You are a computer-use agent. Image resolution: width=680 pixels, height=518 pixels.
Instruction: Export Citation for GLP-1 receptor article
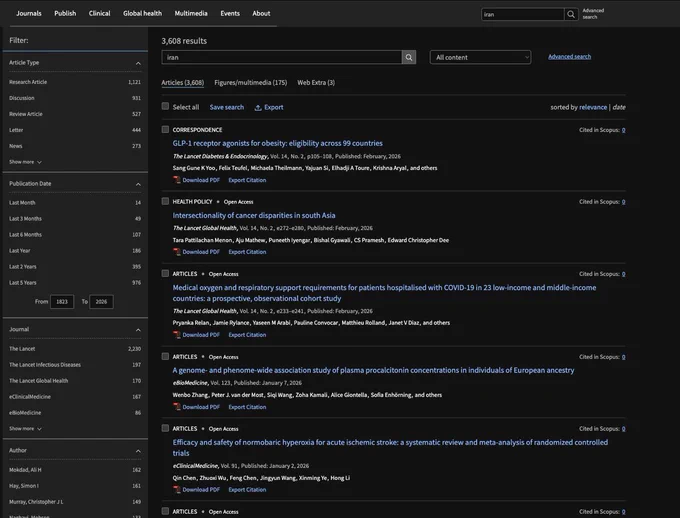coord(247,180)
